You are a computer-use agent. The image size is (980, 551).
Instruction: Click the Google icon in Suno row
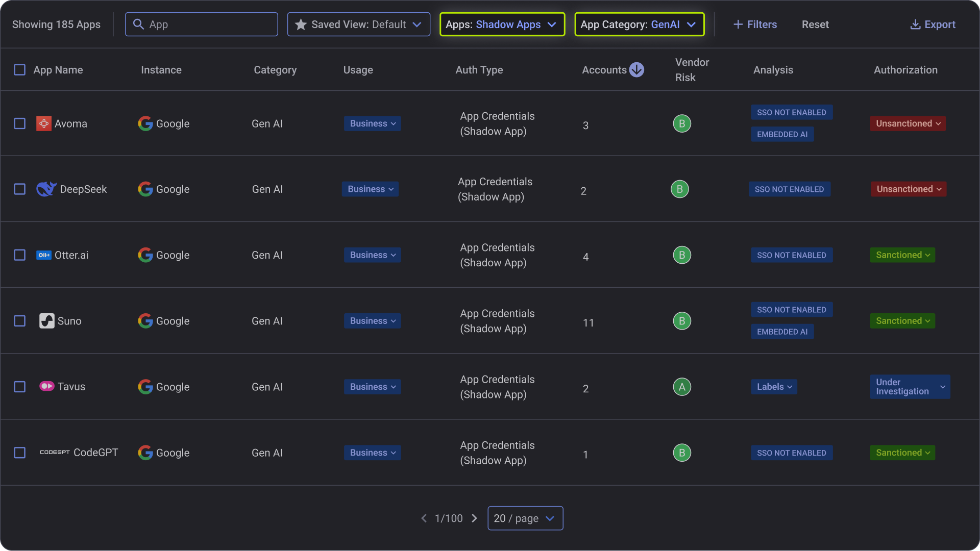coord(145,321)
